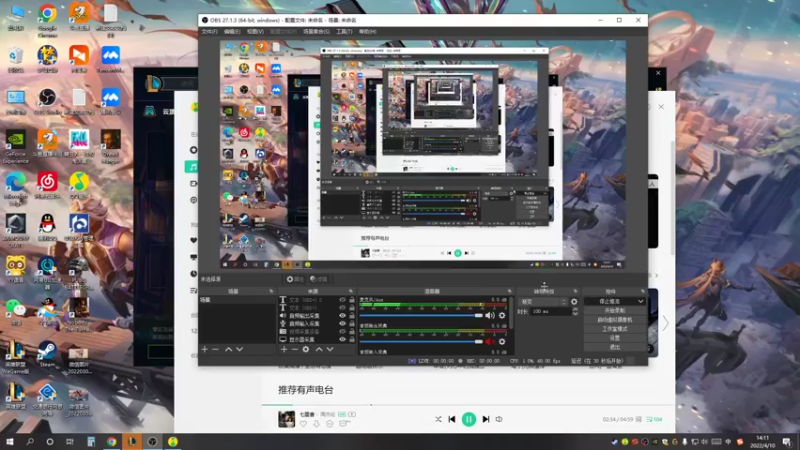The height and width of the screenshot is (450, 800).
Task: Open the Scene Collection menu in OBS
Action: [x=316, y=32]
